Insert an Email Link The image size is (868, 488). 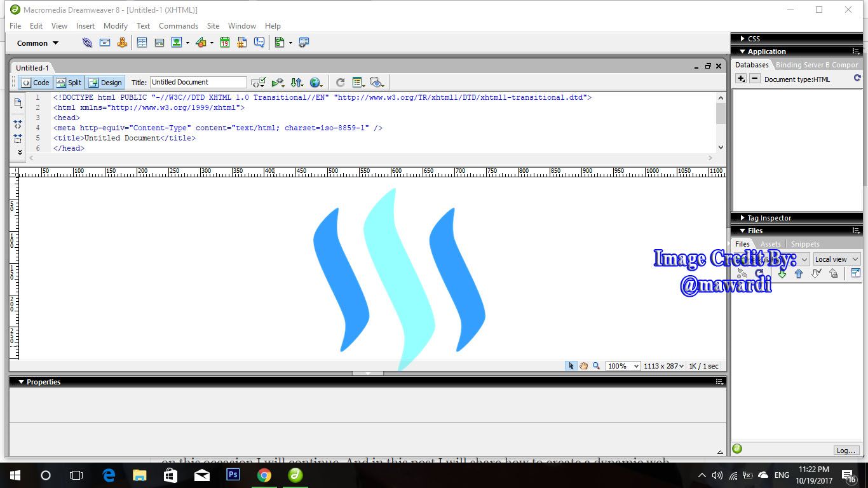pyautogui.click(x=105, y=43)
